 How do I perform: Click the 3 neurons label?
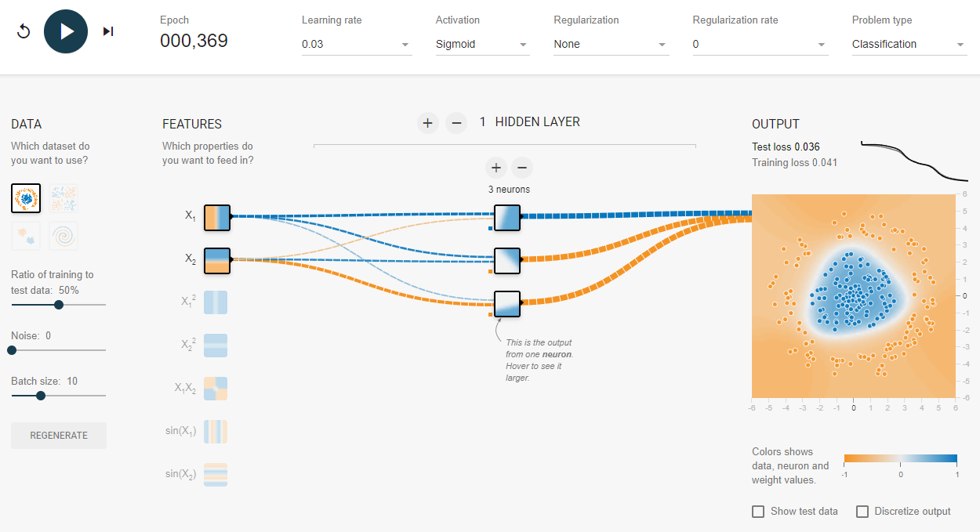tap(509, 190)
